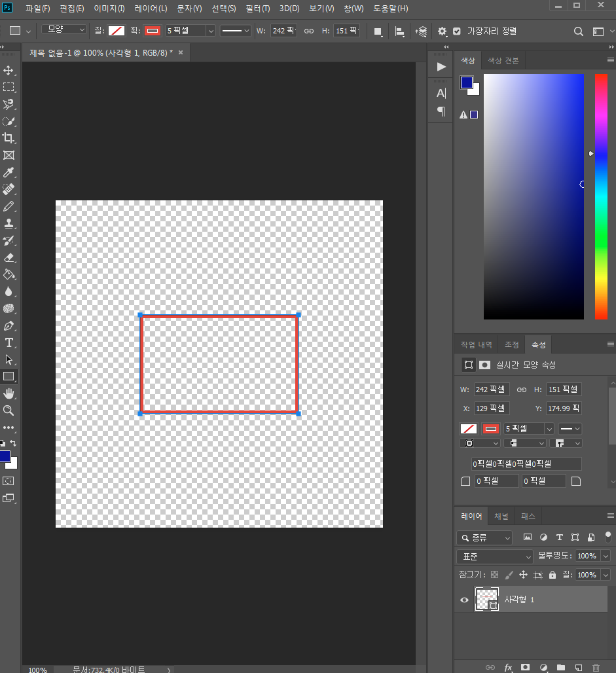Switch to the 작업 내역 tab
This screenshot has height=673, width=616.
click(x=476, y=344)
